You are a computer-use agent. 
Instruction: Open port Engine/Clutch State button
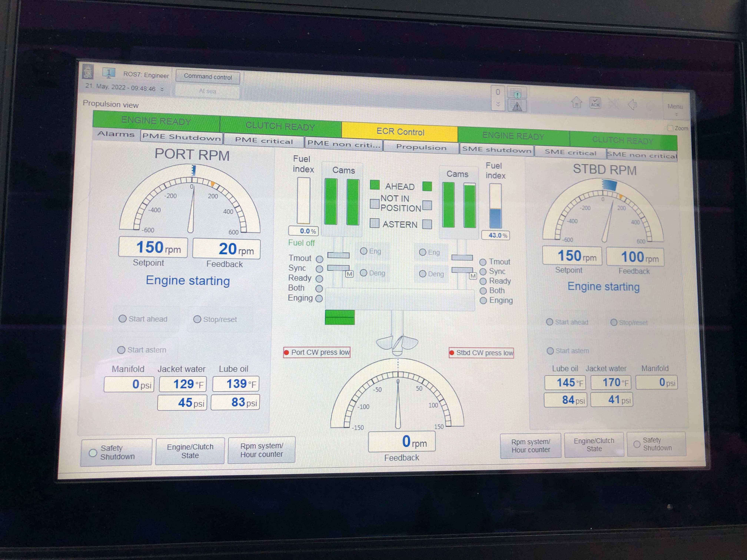pyautogui.click(x=190, y=451)
